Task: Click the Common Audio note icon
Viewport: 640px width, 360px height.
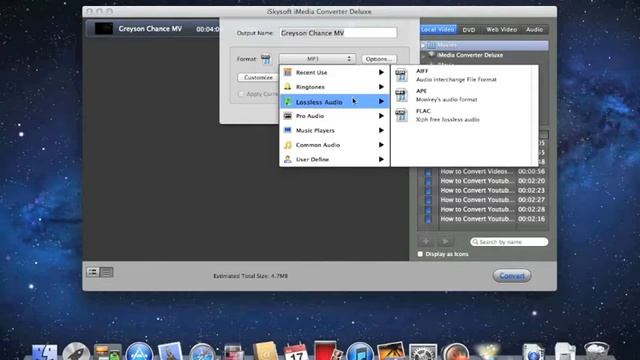Action: (x=288, y=145)
